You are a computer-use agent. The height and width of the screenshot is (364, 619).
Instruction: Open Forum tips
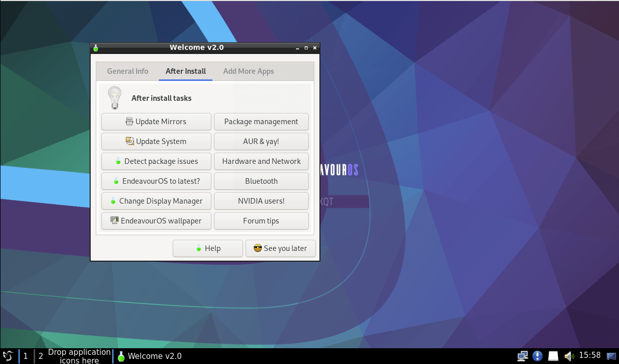pyautogui.click(x=261, y=221)
